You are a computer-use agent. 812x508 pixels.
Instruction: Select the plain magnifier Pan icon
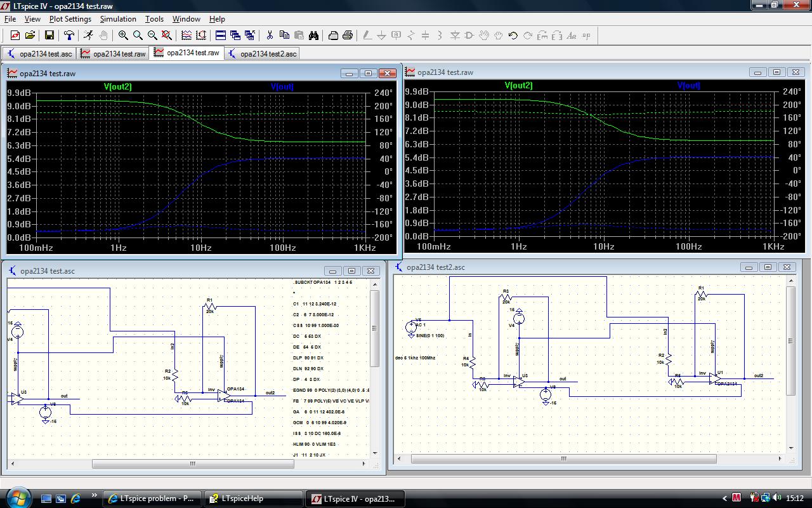138,36
